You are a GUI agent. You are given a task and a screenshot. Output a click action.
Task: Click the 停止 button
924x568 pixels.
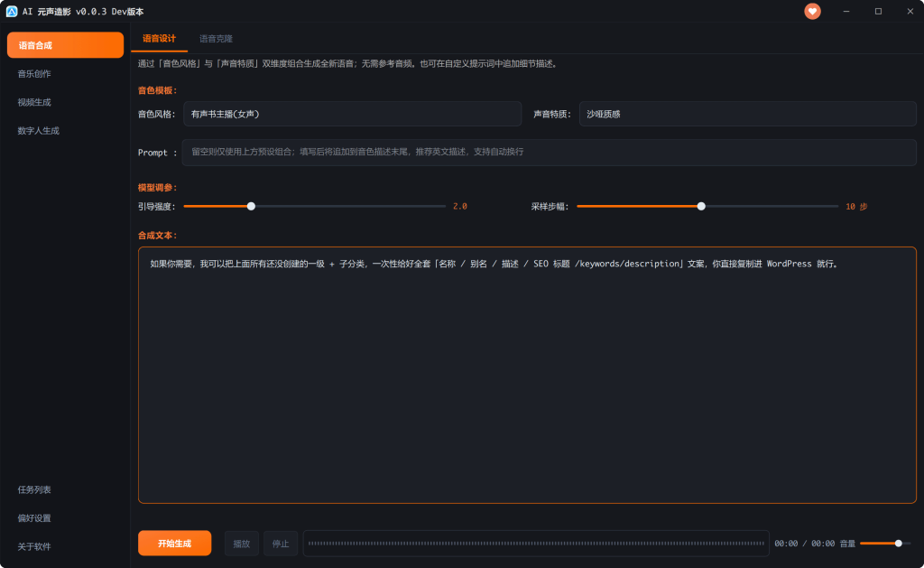[x=281, y=544]
